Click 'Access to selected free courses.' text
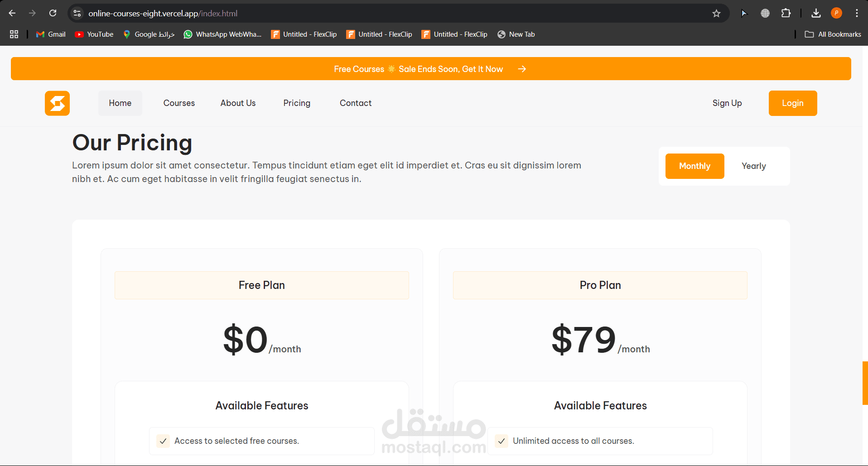This screenshot has width=868, height=466. click(236, 441)
